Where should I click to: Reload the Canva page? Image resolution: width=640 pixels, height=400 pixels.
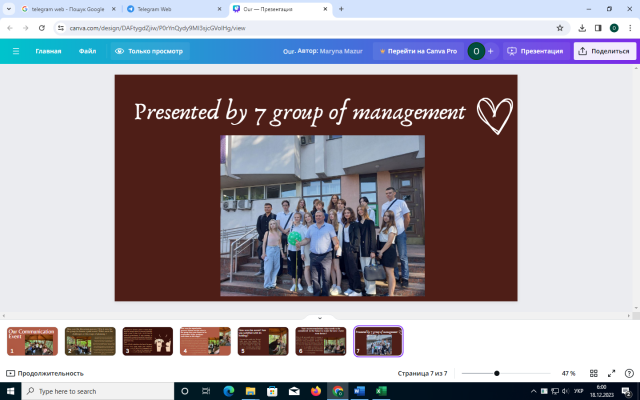pos(42,28)
